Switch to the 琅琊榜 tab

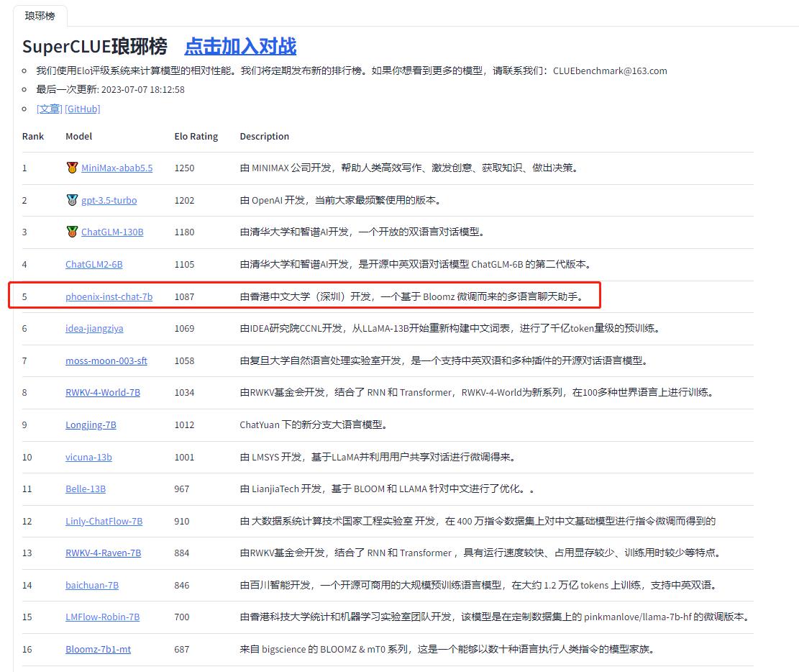[x=40, y=16]
